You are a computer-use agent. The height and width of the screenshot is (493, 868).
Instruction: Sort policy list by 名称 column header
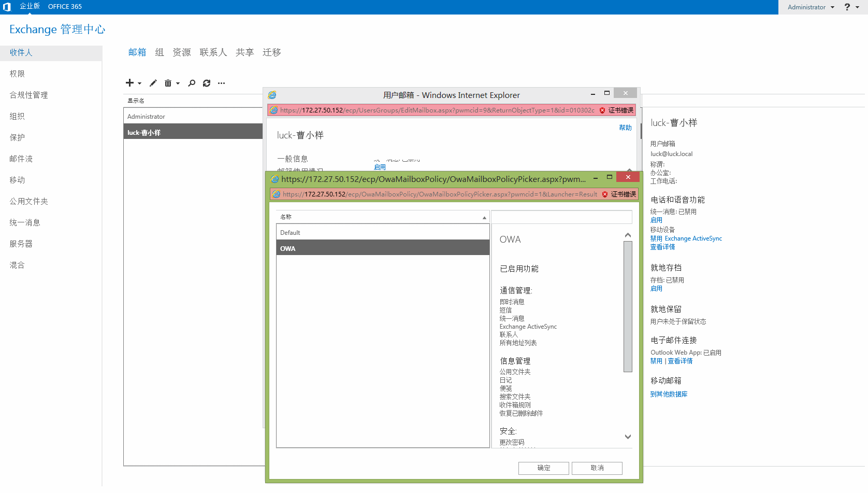tap(383, 217)
